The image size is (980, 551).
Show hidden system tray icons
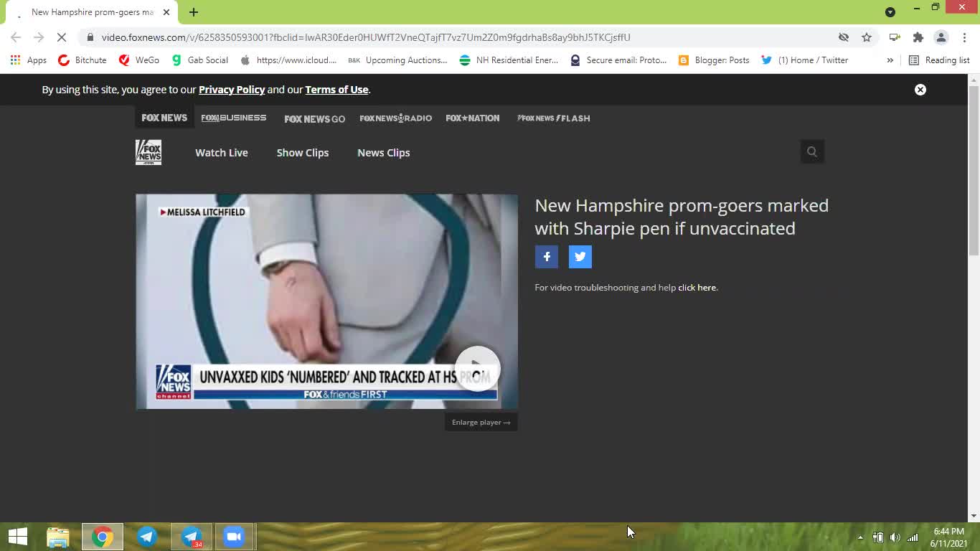click(860, 537)
